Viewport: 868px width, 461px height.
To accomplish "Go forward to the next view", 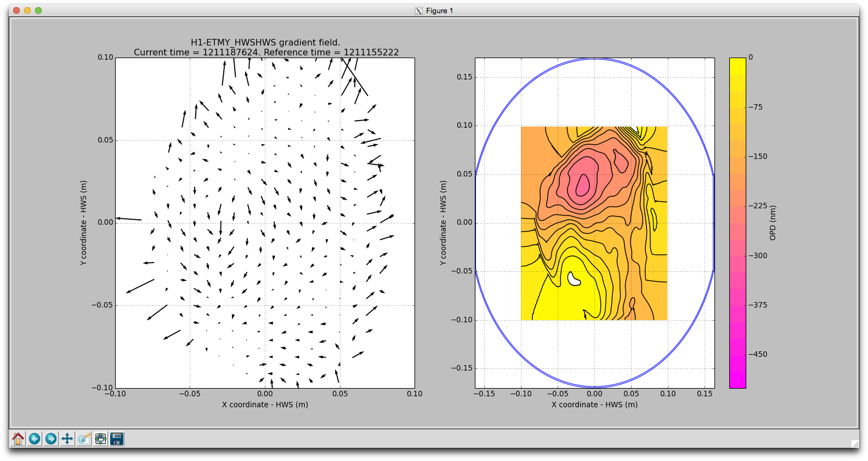I will tap(51, 439).
